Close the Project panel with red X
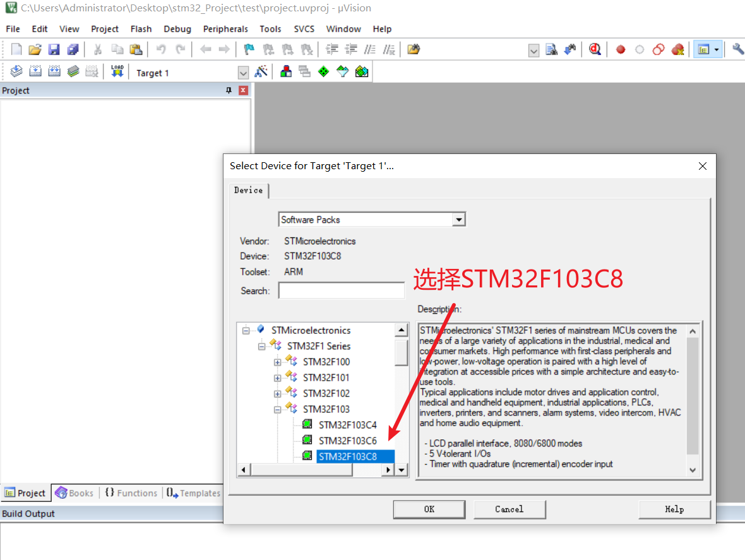This screenshot has width=745, height=560. (243, 90)
